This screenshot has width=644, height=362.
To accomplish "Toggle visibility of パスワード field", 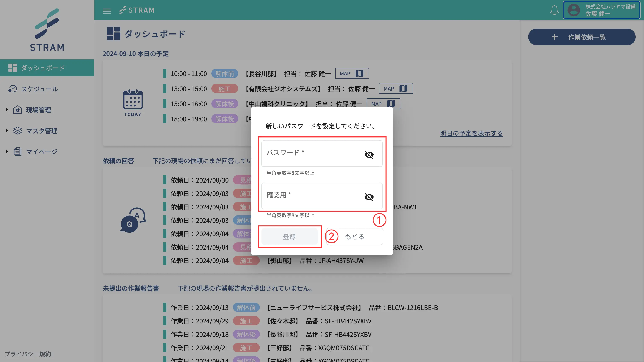I will 369,154.
